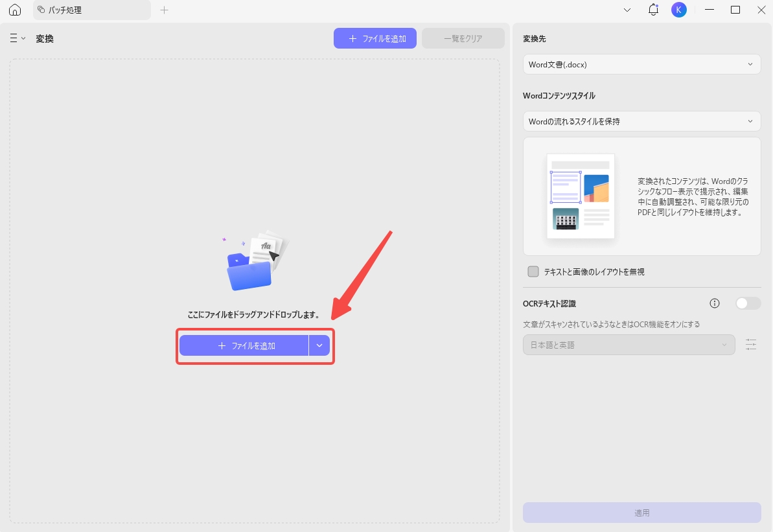Click the center ファイルを追加 button
Screen dimensions: 773x532
click(244, 345)
